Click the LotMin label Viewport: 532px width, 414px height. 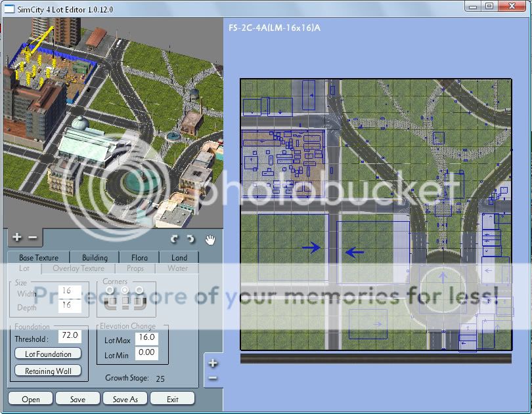tap(116, 356)
